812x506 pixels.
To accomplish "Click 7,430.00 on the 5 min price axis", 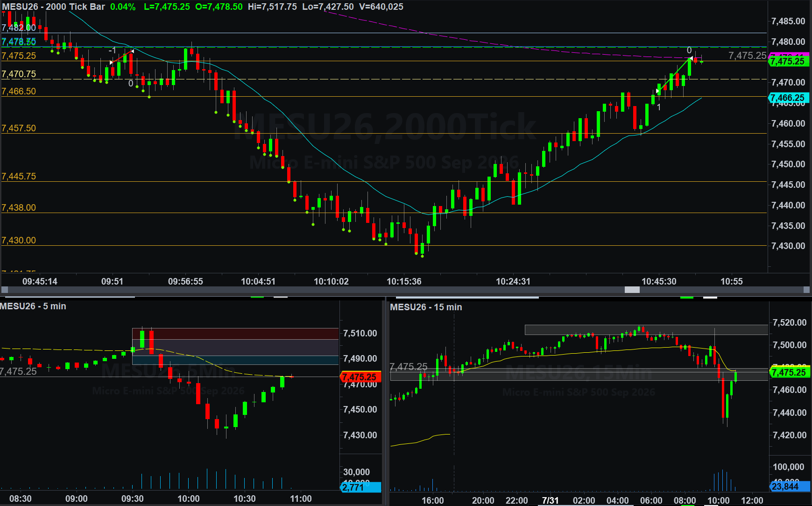I will click(360, 435).
